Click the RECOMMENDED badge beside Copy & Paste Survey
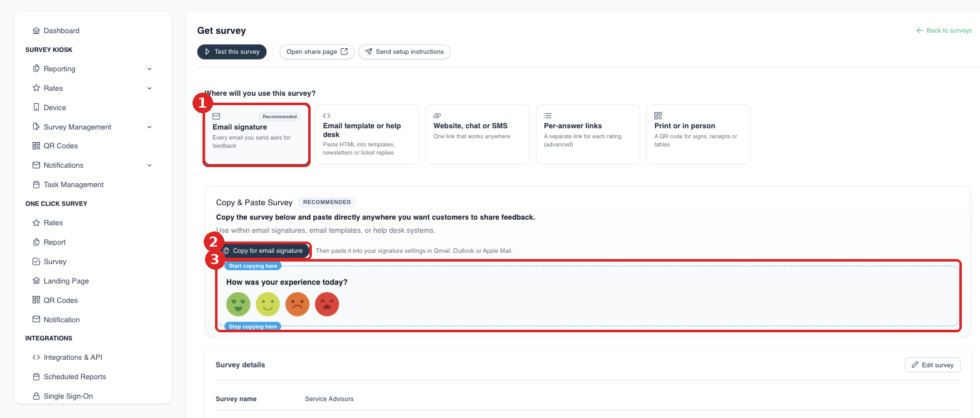This screenshot has width=980, height=418. click(x=327, y=202)
